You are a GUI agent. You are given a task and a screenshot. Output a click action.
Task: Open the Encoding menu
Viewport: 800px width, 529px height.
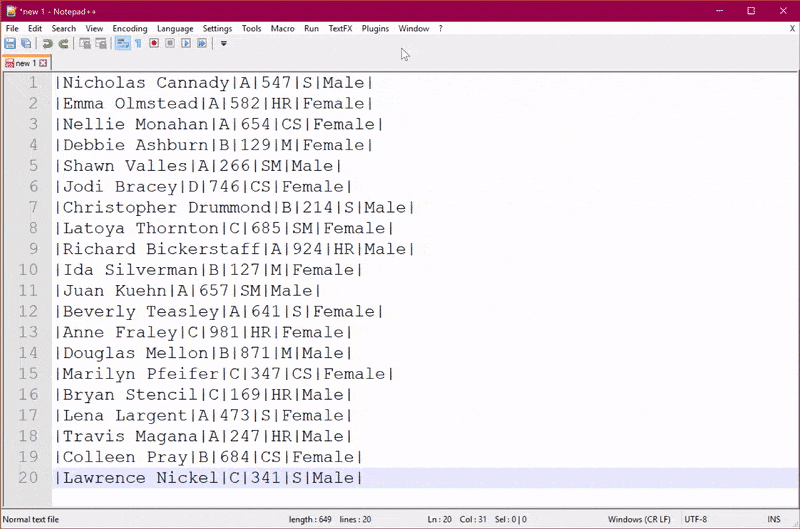tap(129, 29)
